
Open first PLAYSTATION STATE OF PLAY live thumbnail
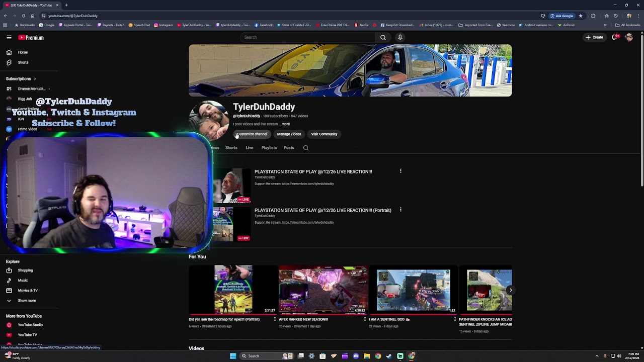click(232, 186)
